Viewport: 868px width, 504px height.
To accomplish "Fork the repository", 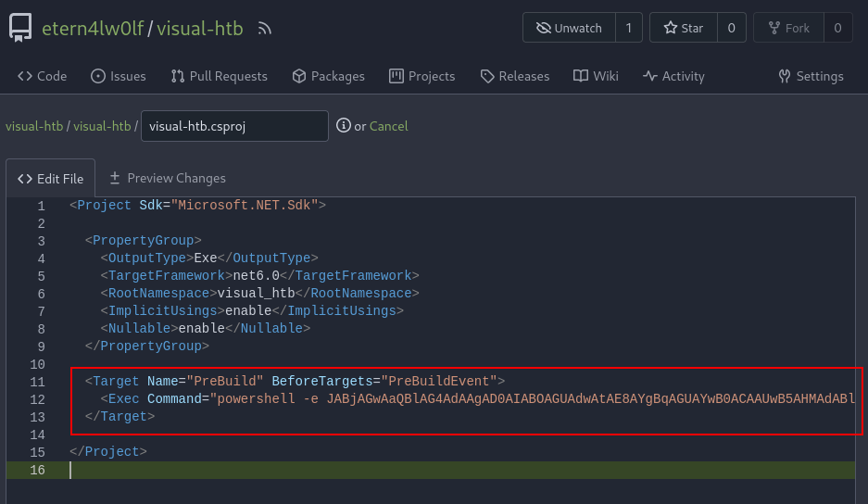I will coord(789,28).
